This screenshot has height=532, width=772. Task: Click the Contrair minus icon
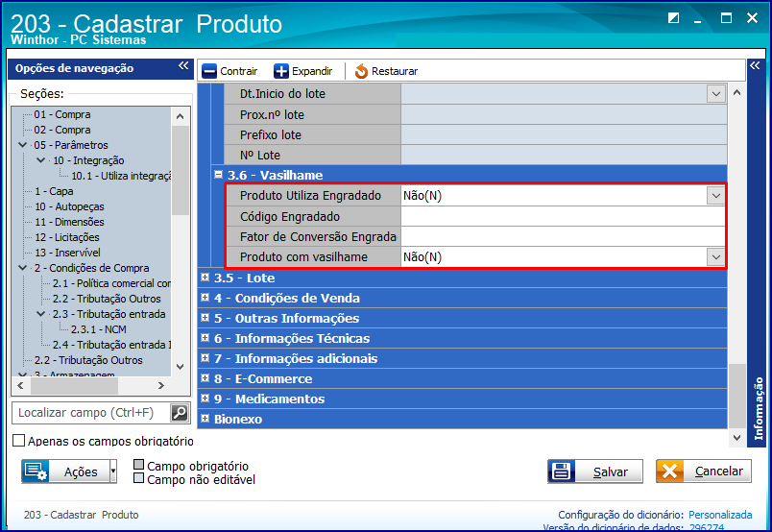point(209,71)
